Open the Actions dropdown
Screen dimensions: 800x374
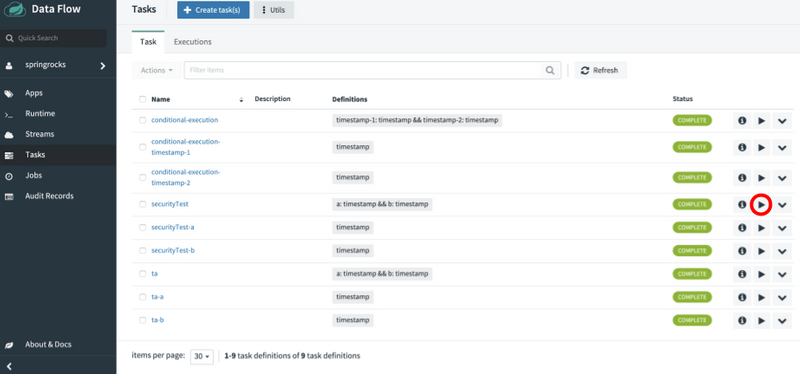pos(156,70)
